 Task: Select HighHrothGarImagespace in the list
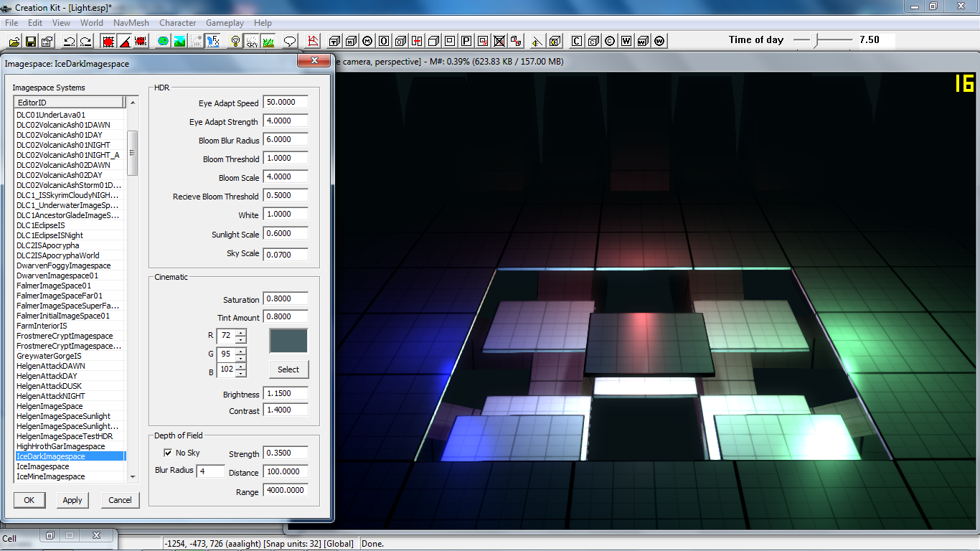point(60,446)
